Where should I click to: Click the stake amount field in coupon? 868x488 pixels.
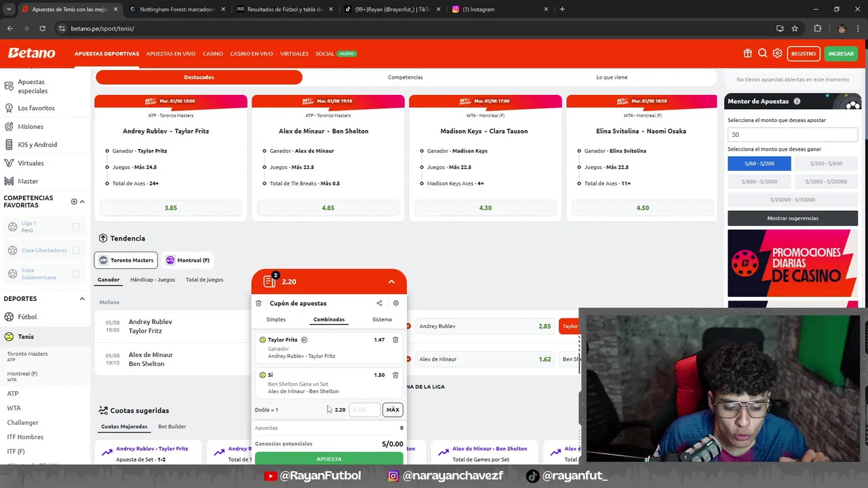click(x=365, y=409)
